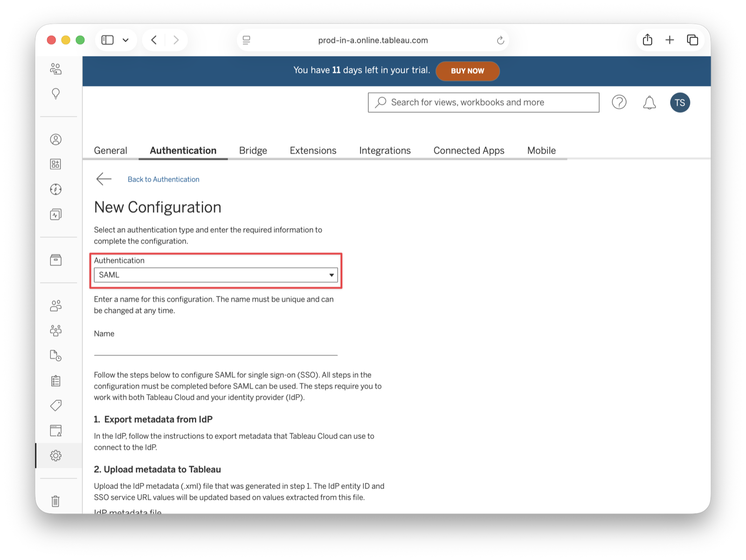Open the Site Settings gear icon

56,456
